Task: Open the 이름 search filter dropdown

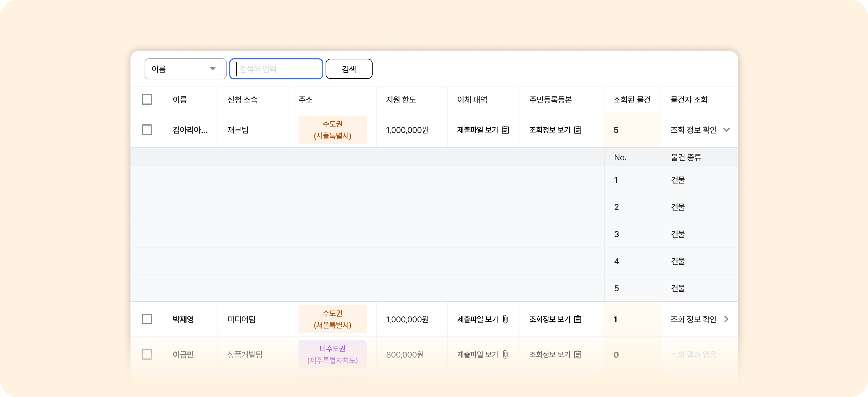Action: click(185, 69)
